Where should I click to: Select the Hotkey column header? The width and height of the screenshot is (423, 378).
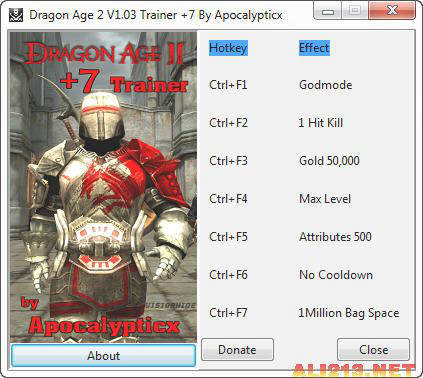pyautogui.click(x=228, y=48)
